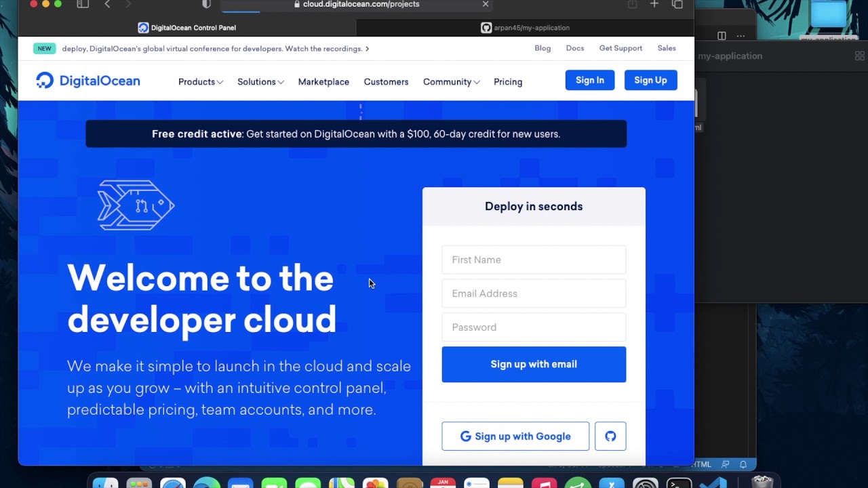Open Calendar from the Dock
The height and width of the screenshot is (488, 868).
(443, 483)
